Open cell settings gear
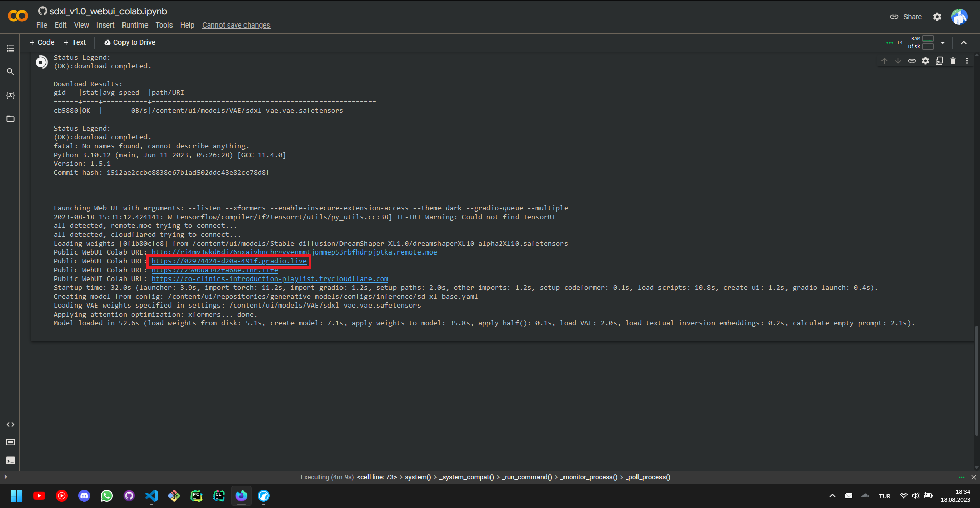This screenshot has height=508, width=980. (925, 61)
